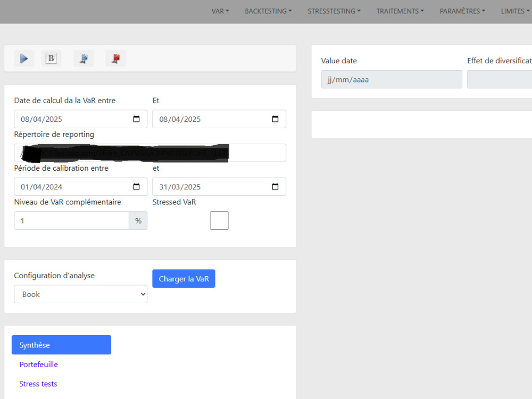Open calendar picker for calibration end 31/03/2025

pyautogui.click(x=275, y=187)
